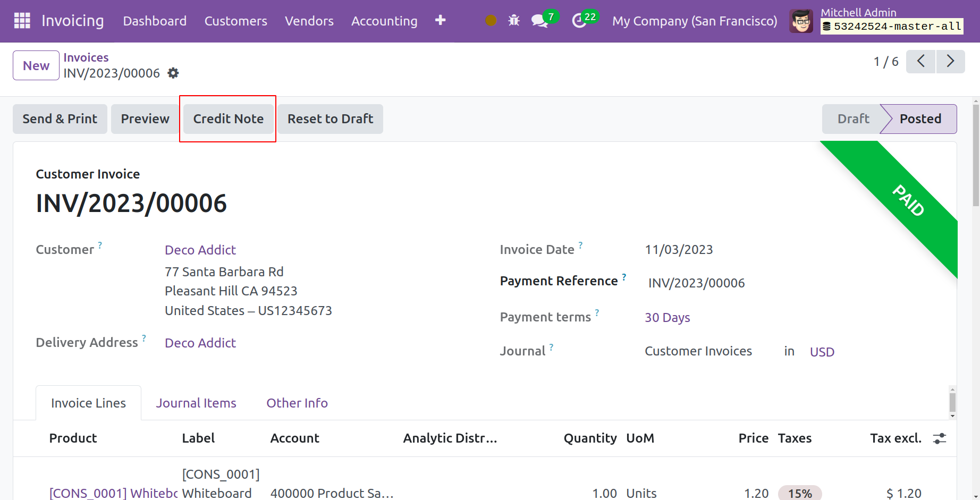The height and width of the screenshot is (500, 980).
Task: Open the debug bug icon menu
Action: click(x=514, y=20)
